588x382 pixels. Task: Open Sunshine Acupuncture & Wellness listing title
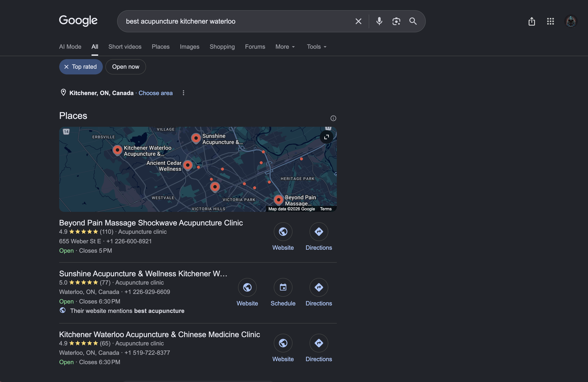coord(143,274)
